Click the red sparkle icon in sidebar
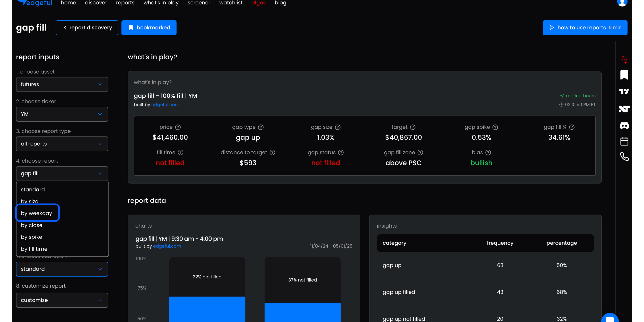 (624, 59)
